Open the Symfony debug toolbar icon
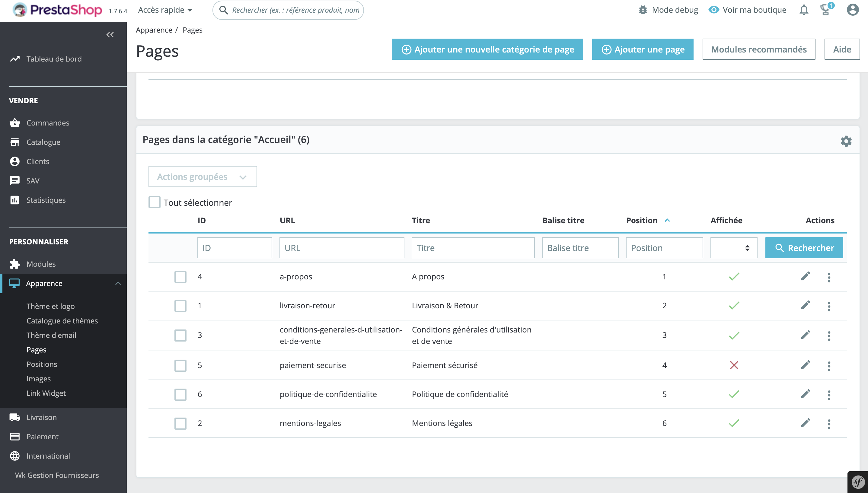Image resolution: width=868 pixels, height=493 pixels. click(857, 482)
